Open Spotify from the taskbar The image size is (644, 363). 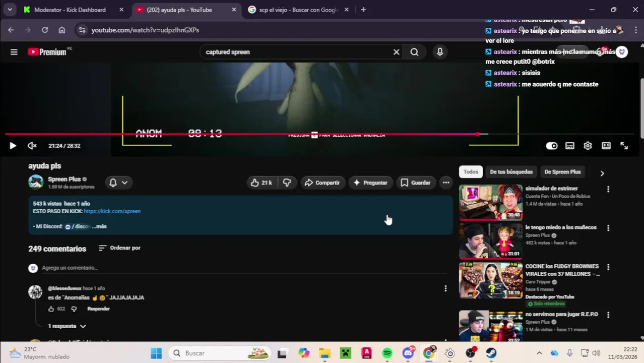387,353
